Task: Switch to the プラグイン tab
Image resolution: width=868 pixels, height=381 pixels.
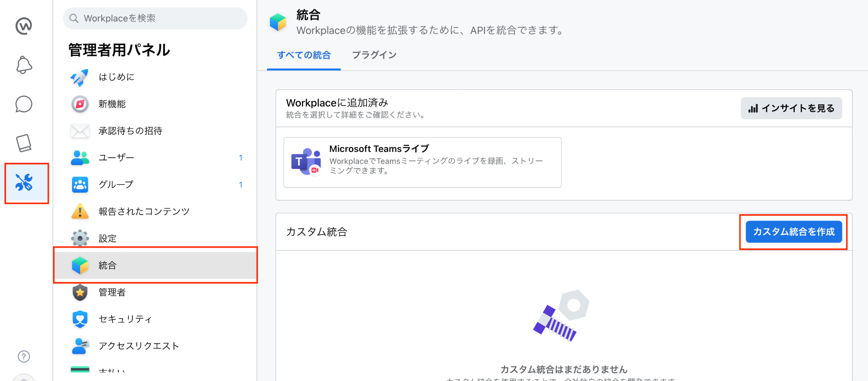Action: 374,55
